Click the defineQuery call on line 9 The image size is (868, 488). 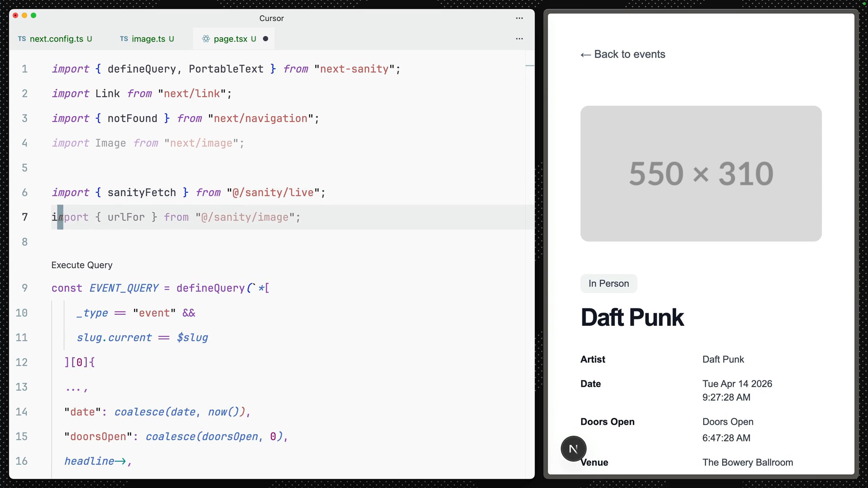211,288
